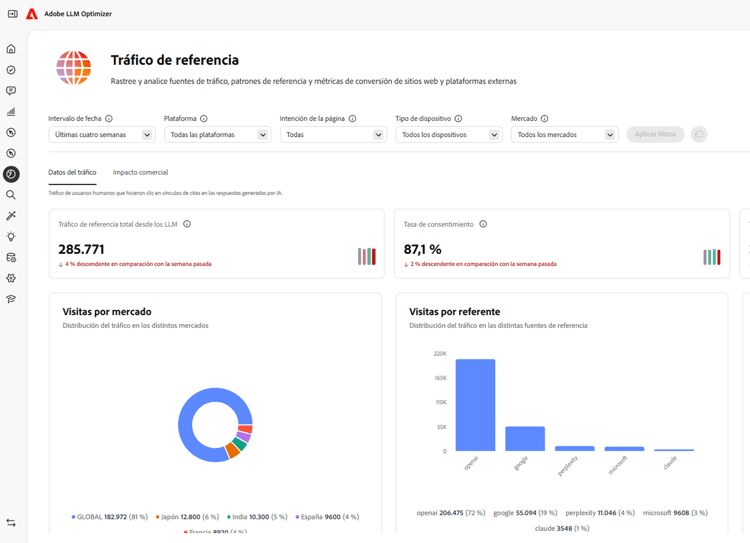This screenshot has width=750, height=543.
Task: Open the Home icon in the sidebar
Action: pyautogui.click(x=11, y=49)
